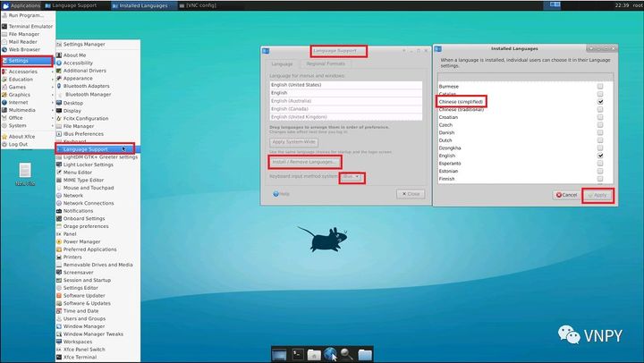
Task: Click the About Xfce star icon
Action: pos(4,136)
